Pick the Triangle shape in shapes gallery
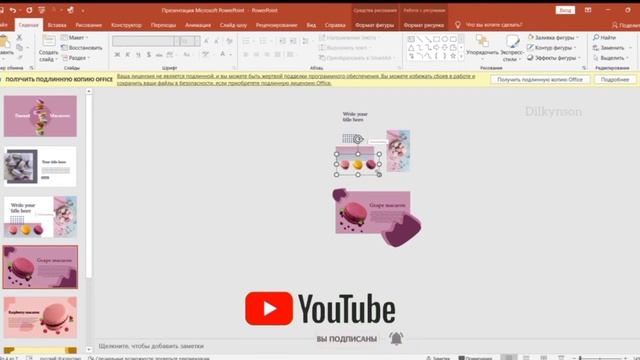Image resolution: width=640 pixels, height=360 pixels. pyautogui.click(x=411, y=48)
